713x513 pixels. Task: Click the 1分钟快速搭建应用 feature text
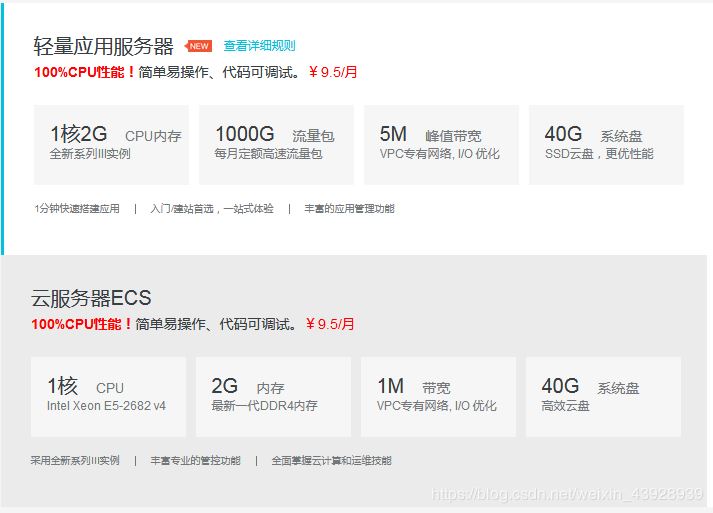(x=77, y=209)
